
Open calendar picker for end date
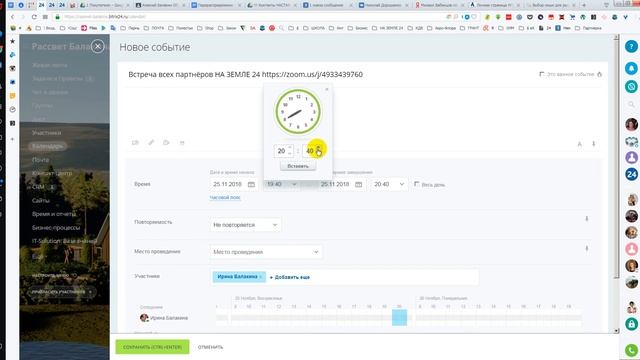(x=358, y=184)
